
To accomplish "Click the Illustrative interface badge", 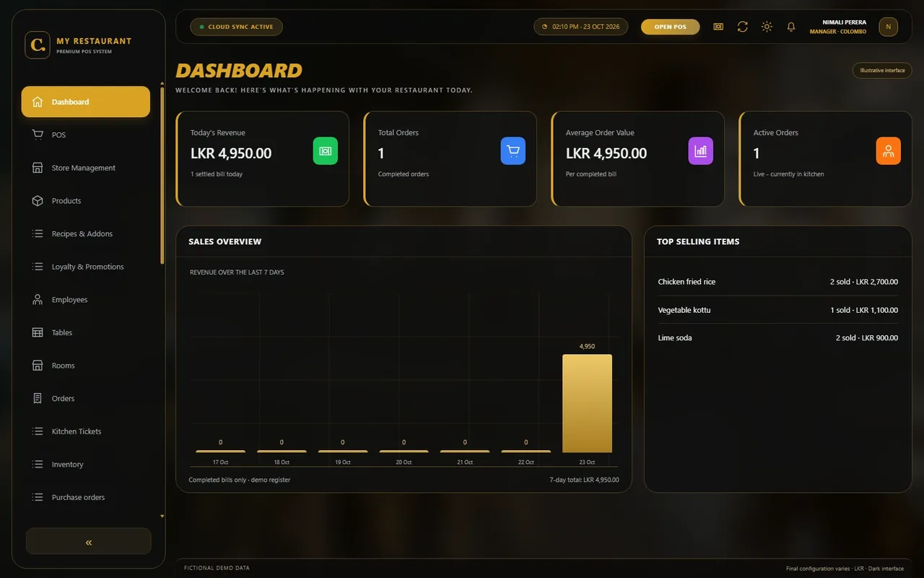I will pos(882,70).
